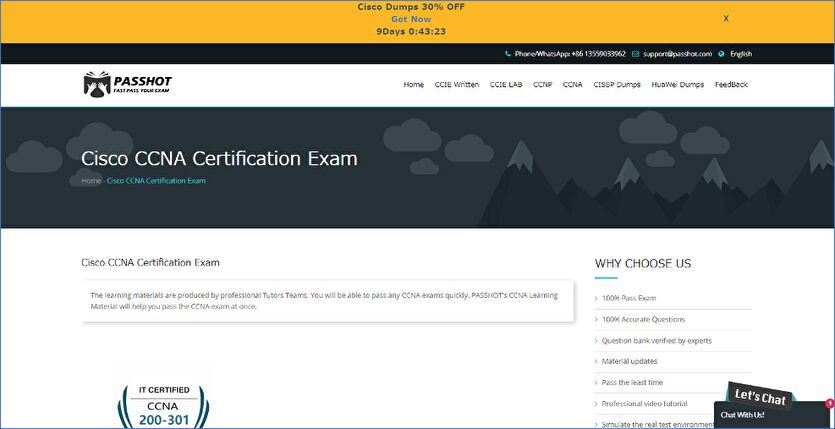835x429 pixels.
Task: Click the phone icon in top bar
Action: 507,54
